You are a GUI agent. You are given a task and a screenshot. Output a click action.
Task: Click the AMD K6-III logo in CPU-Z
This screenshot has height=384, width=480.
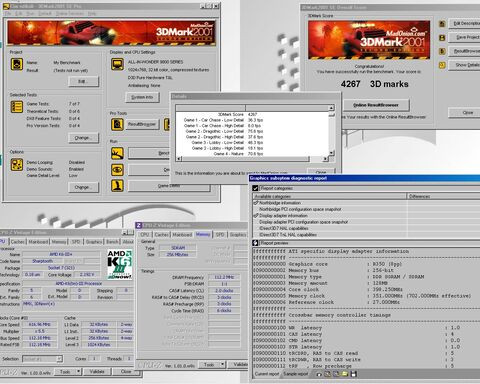pyautogui.click(x=120, y=264)
